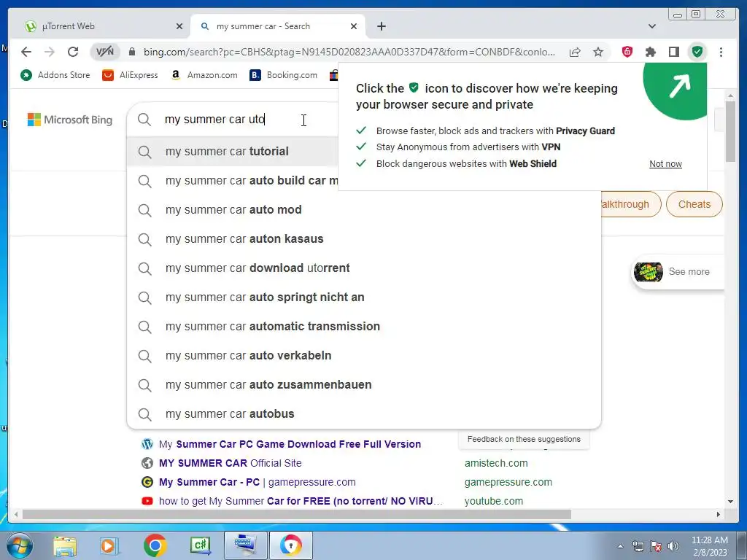Screen dimensions: 747x560
Task: Open the red shield extension icon
Action: tap(627, 52)
